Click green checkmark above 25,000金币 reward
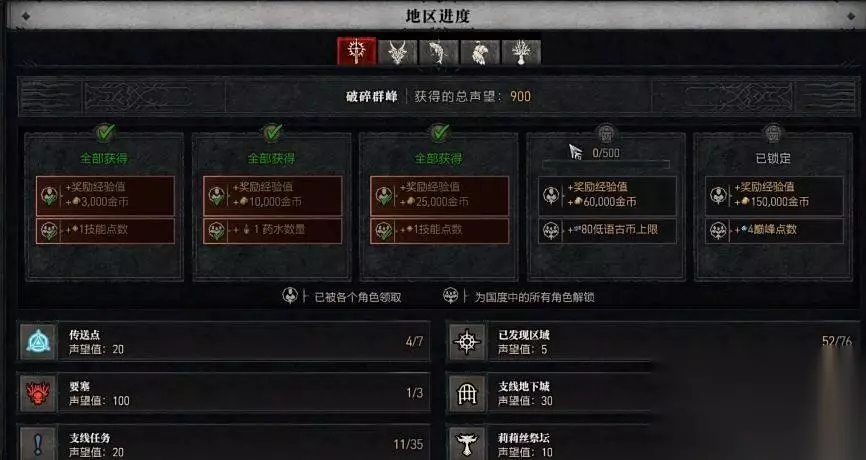 (440, 133)
